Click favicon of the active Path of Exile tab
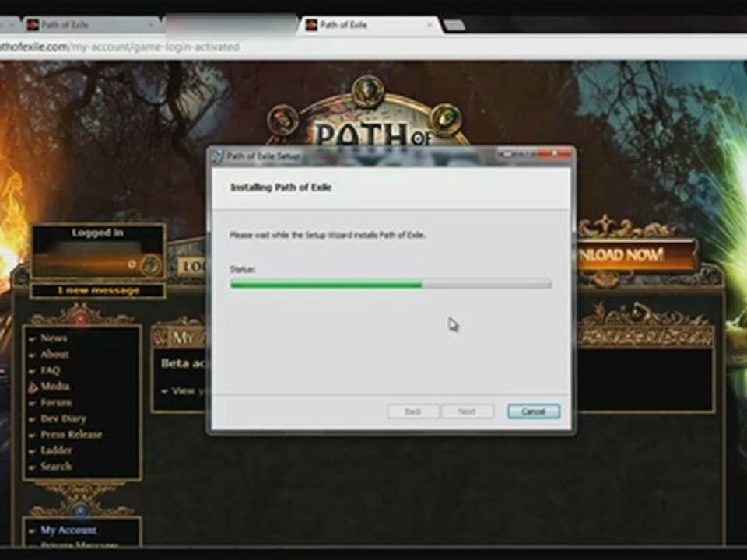Screen dimensions: 747x560 311,25
